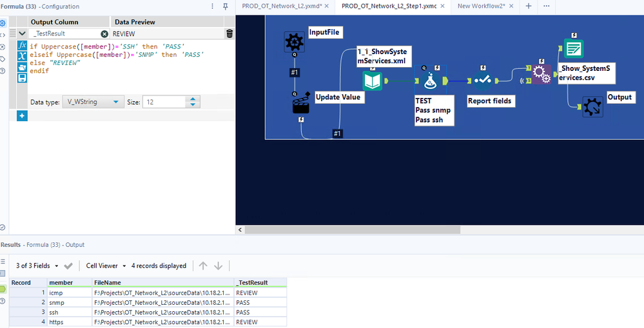This screenshot has height=328, width=644.
Task: Open the recent expressions folder icon
Action: point(22,67)
